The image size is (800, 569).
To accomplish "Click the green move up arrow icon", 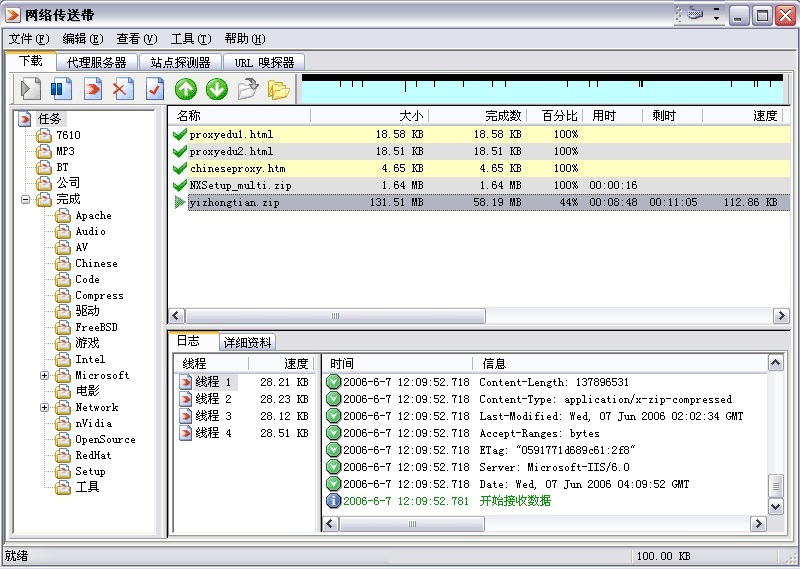I will 186,89.
